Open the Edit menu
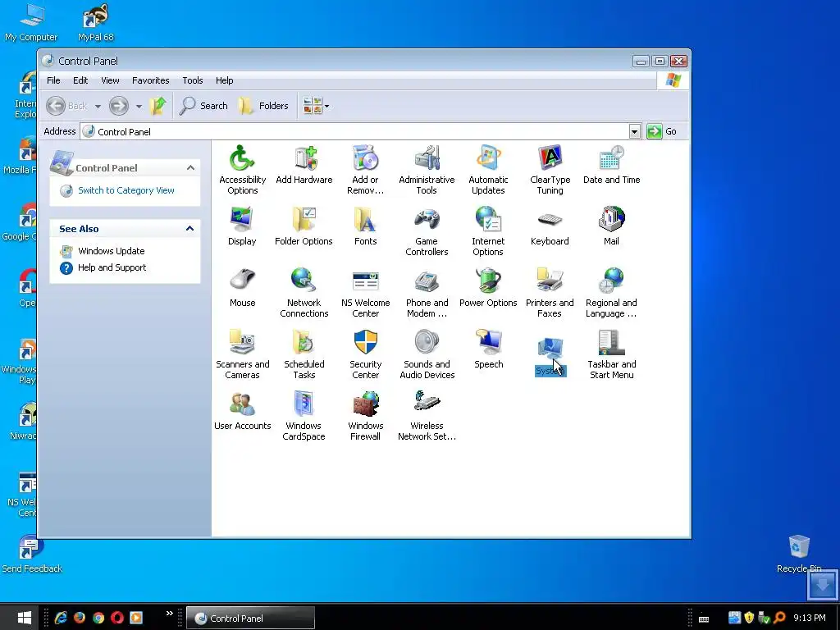The width and height of the screenshot is (840, 630). (80, 80)
